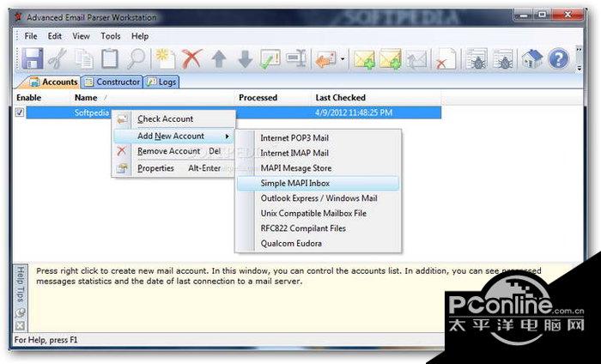Image resolution: width=601 pixels, height=364 pixels.
Task: Sort by the Enable column header
Action: point(28,98)
